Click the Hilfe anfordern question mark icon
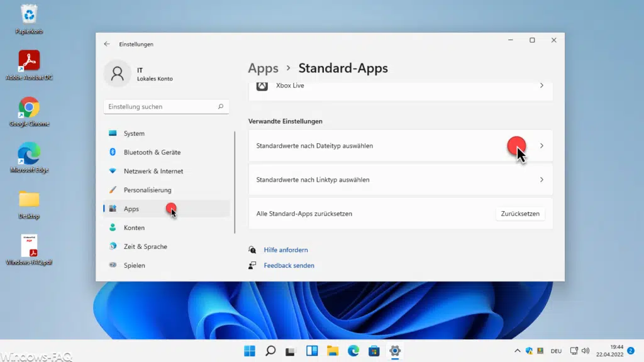Image resolution: width=644 pixels, height=362 pixels. coord(252,250)
